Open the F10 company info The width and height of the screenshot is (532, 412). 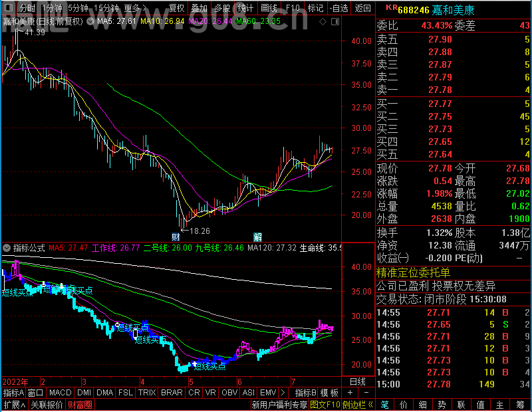pyautogui.click(x=293, y=8)
